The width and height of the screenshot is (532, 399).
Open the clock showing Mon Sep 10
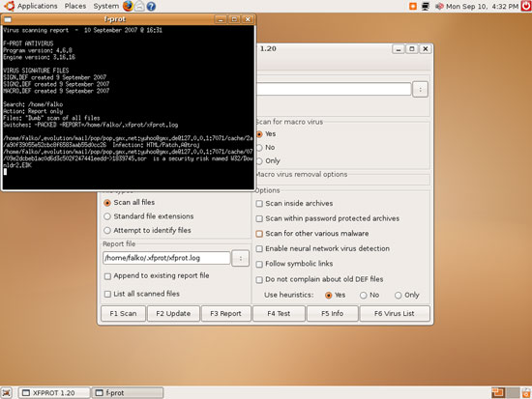click(x=482, y=6)
